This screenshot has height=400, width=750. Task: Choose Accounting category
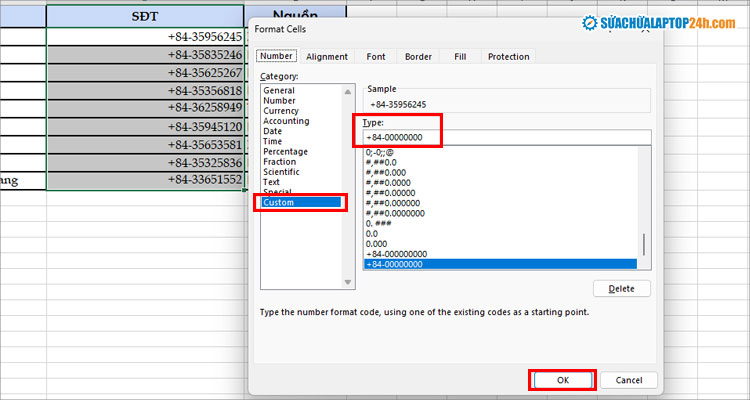(x=286, y=121)
